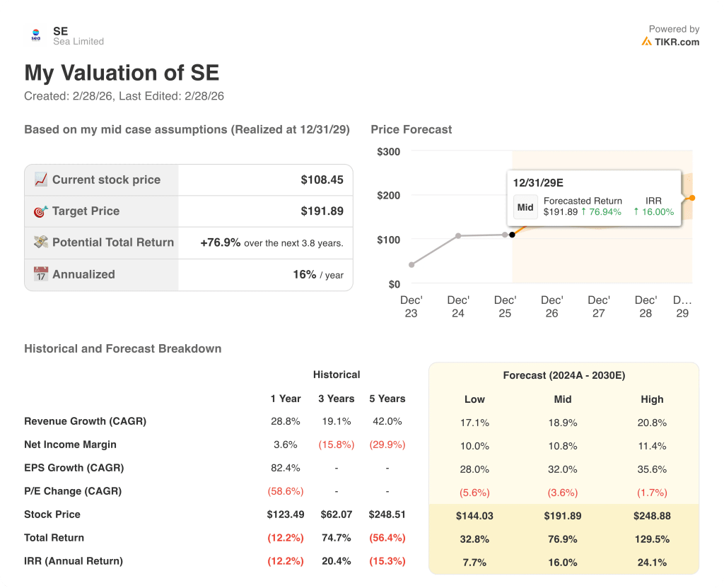Click the green IRR up-arrow in tooltip
724x588 pixels.
636,212
